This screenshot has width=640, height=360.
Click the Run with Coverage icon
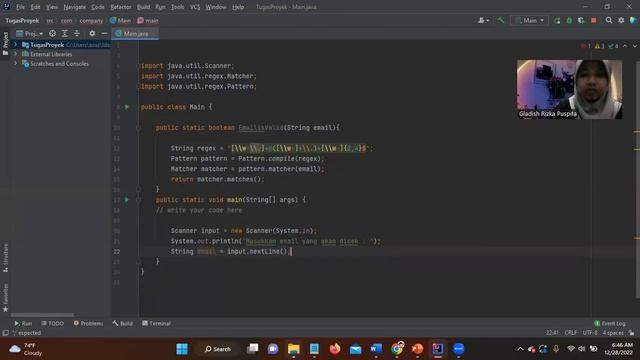click(581, 20)
